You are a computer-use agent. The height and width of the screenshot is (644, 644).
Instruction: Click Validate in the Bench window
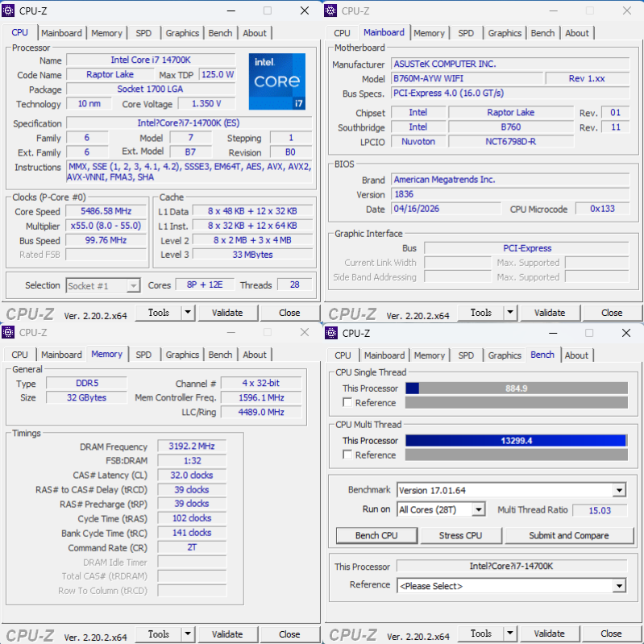[x=550, y=634]
